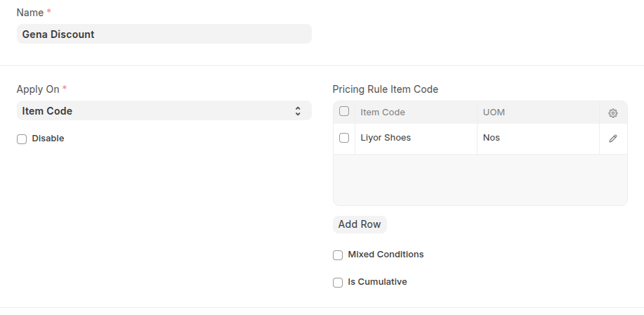Enable the Mixed Conditions checkbox
Image resolution: width=644 pixels, height=315 pixels.
338,255
